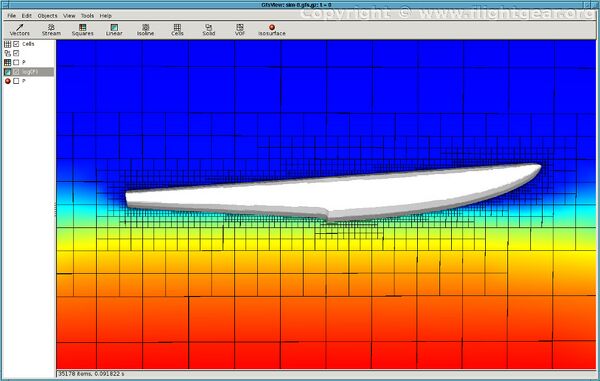600x381 pixels.
Task: Insert an Isosurface with red sphere icon
Action: click(x=272, y=30)
